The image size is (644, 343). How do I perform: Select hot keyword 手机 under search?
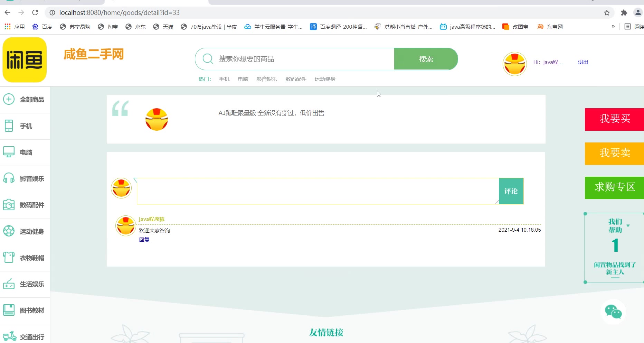[x=224, y=79]
